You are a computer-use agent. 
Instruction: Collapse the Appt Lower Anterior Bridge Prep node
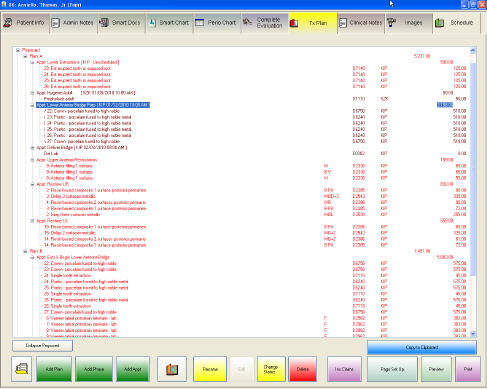(x=32, y=105)
